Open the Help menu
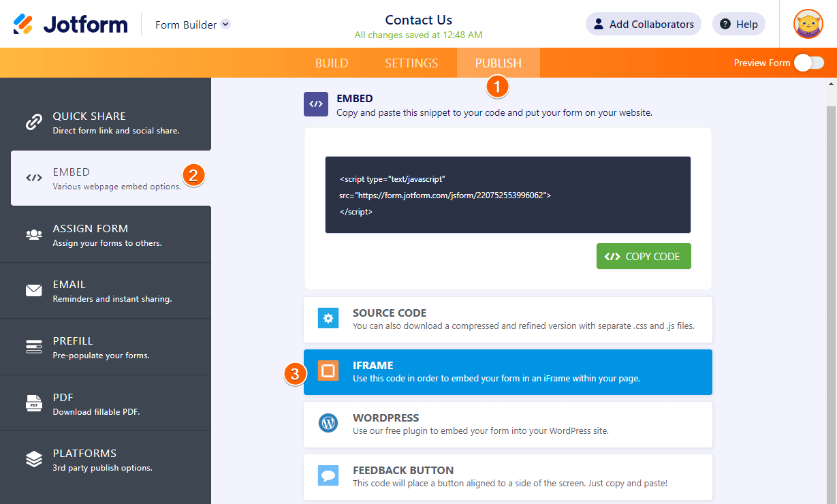The height and width of the screenshot is (504, 837). point(738,25)
